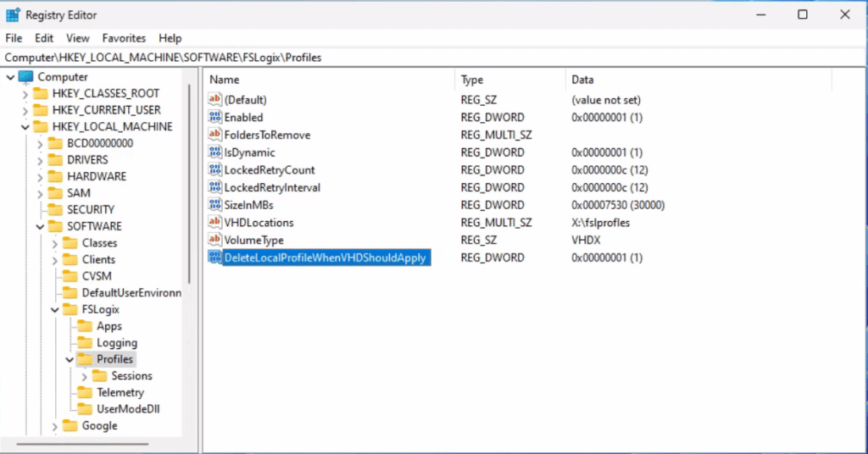Expand the Sessions subkey
Screen dimensions: 868x454
point(84,376)
